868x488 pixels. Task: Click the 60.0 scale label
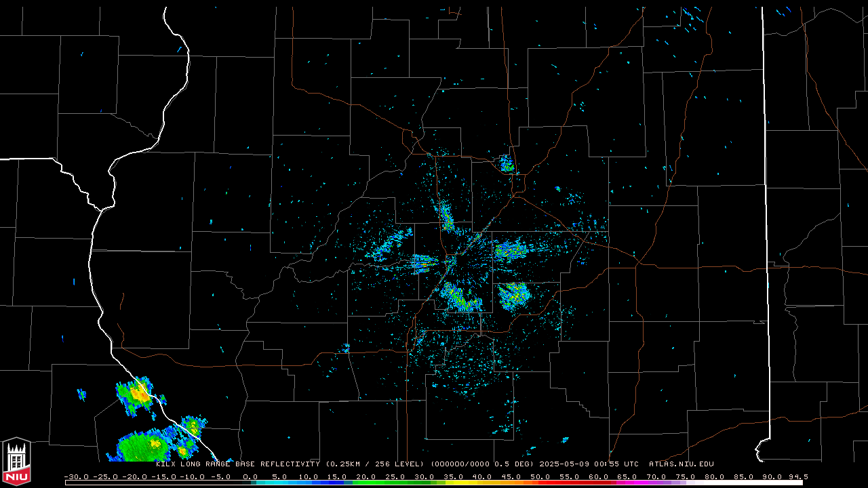598,476
